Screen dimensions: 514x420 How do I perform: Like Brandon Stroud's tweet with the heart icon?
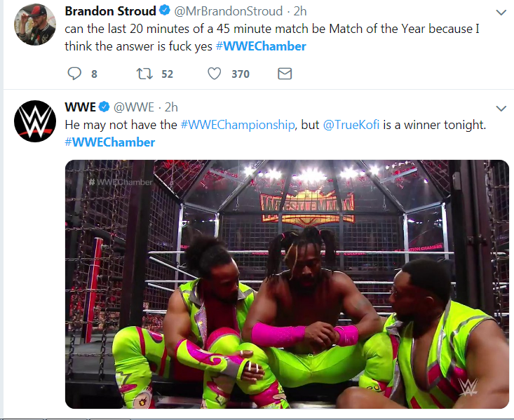(215, 74)
